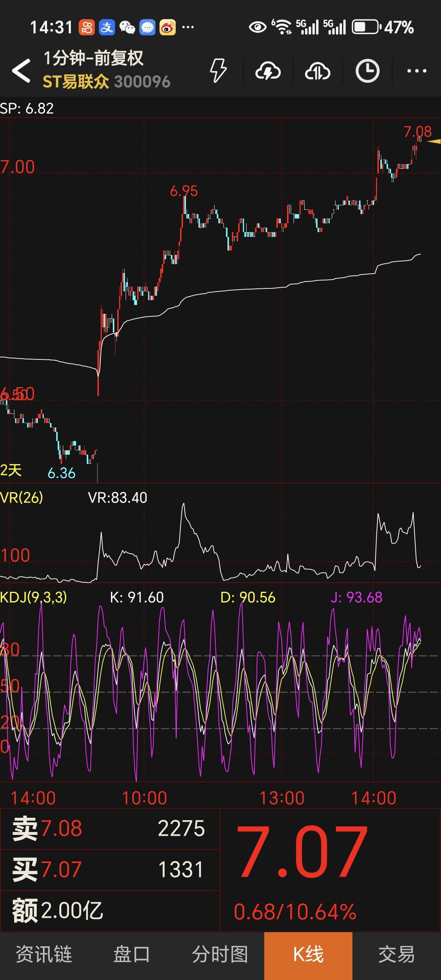Tap sell volume 2275
Image resolution: width=441 pixels, height=980 pixels.
click(x=181, y=828)
